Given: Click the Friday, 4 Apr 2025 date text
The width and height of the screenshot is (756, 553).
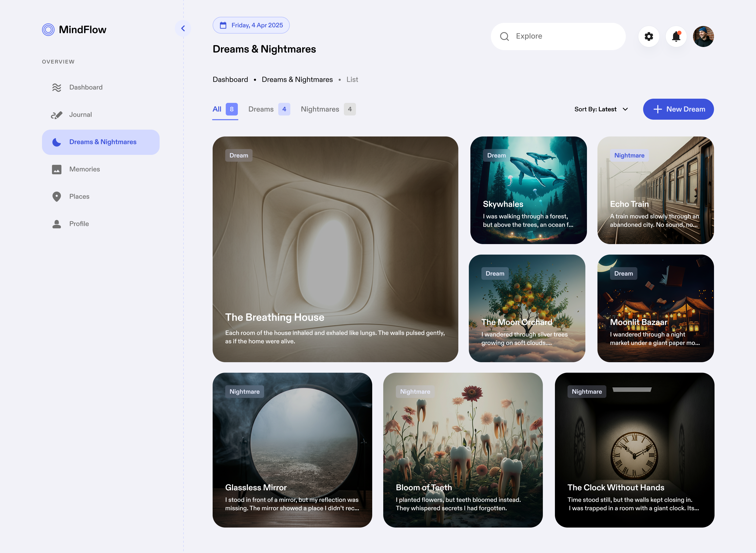Looking at the screenshot, I should 257,25.
